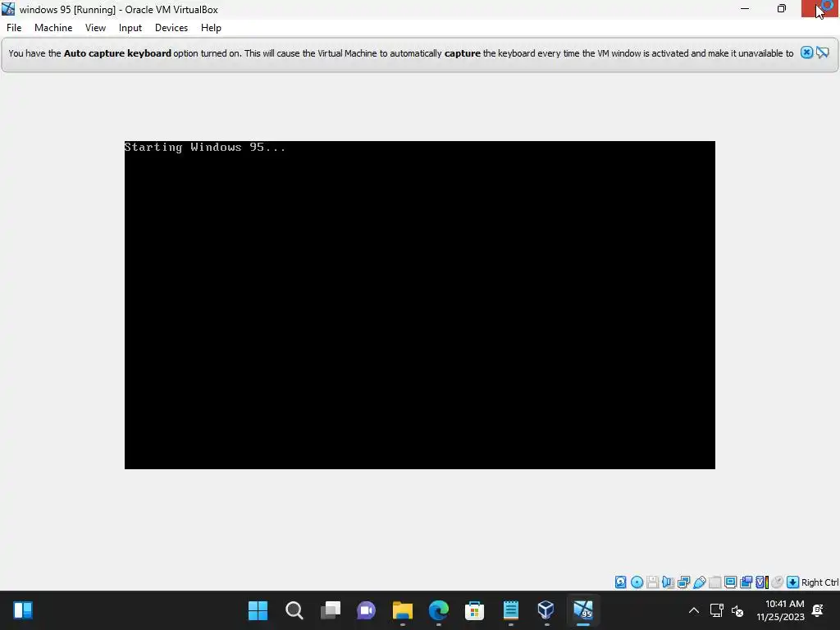Minimize the VirtualBox VM window
This screenshot has width=840, height=630.
click(745, 8)
